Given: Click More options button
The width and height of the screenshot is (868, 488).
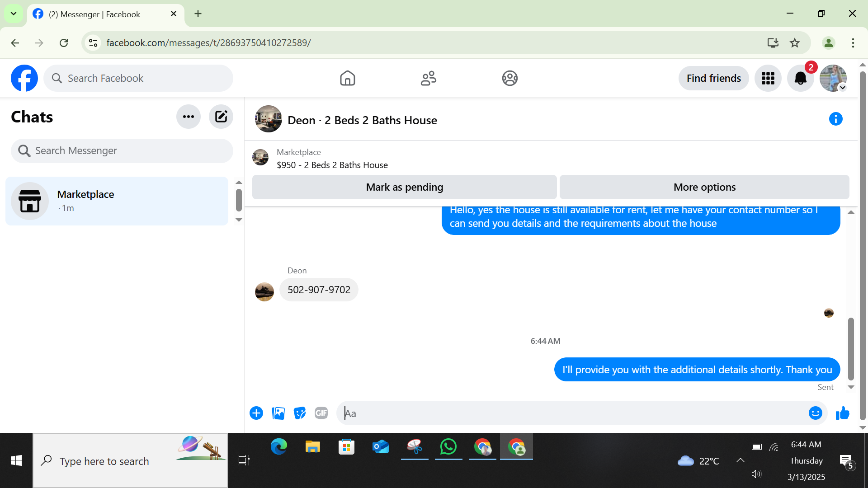Looking at the screenshot, I should [704, 187].
